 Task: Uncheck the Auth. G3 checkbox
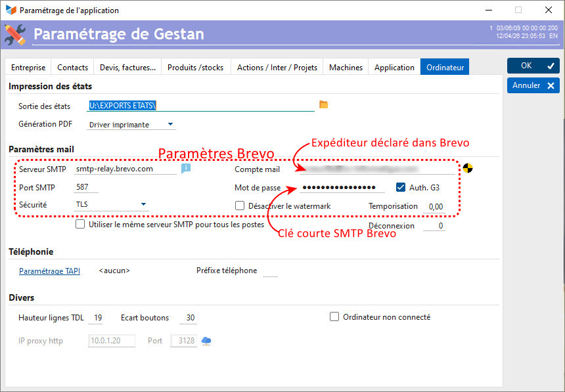pos(401,187)
